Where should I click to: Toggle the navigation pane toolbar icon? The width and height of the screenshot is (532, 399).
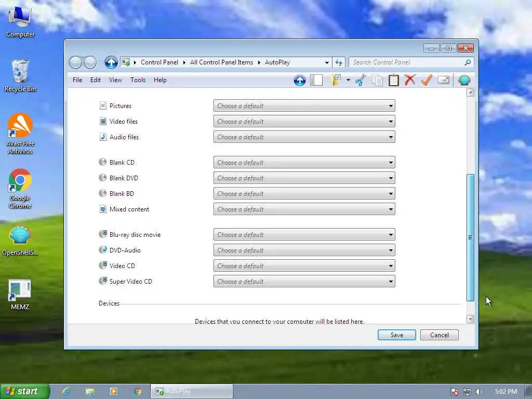[x=316, y=81]
